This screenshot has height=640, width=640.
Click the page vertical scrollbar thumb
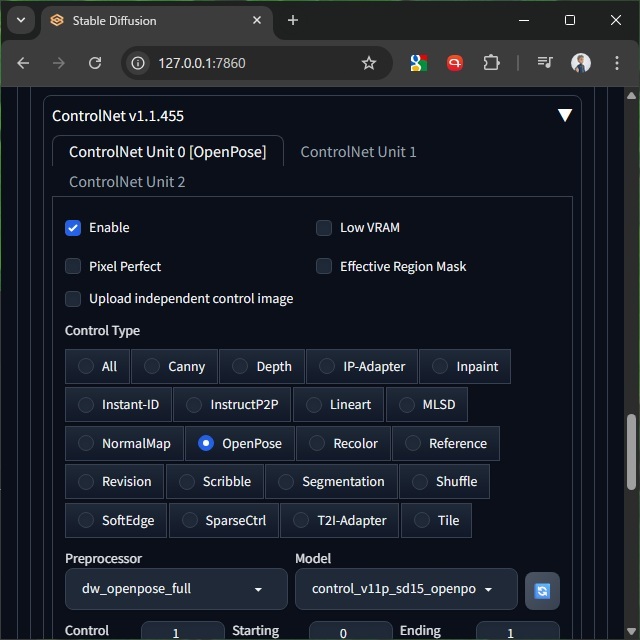click(631, 450)
